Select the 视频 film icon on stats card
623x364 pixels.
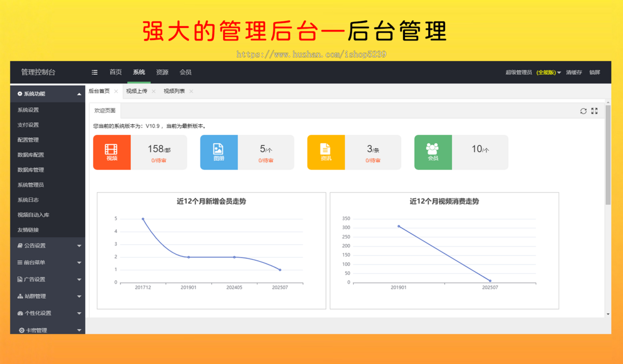(112, 152)
